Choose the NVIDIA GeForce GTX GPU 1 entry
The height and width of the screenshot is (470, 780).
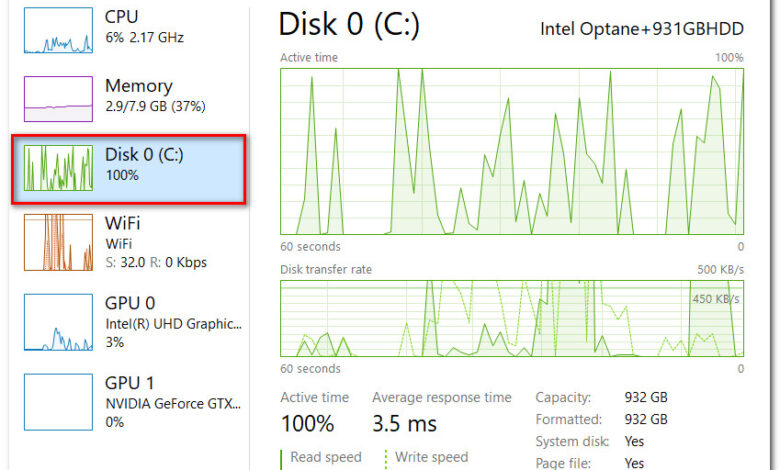172,402
